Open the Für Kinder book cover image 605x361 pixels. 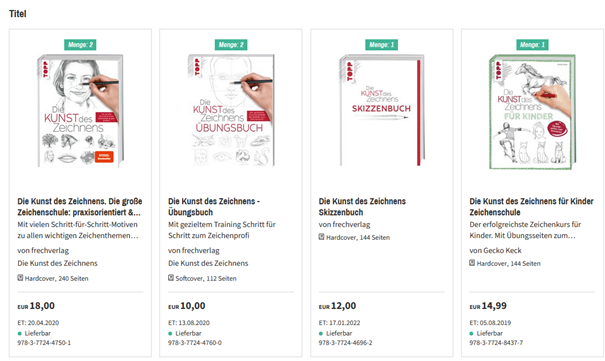click(532, 112)
